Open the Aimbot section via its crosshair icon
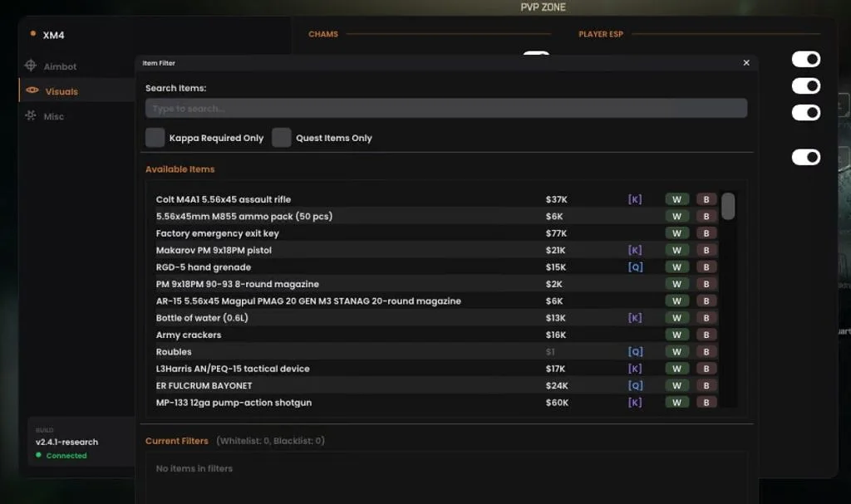This screenshot has height=504, width=851. [31, 66]
